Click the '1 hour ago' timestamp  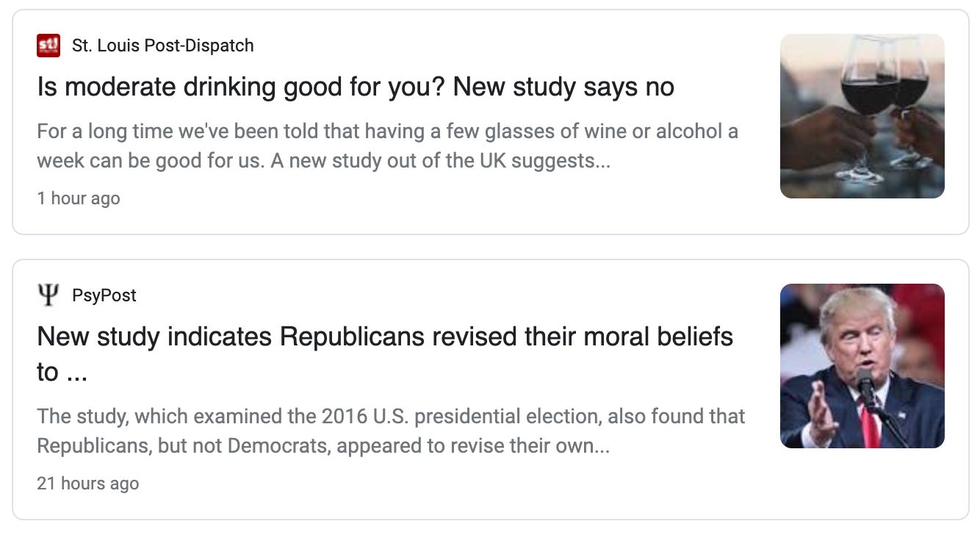click(x=79, y=198)
